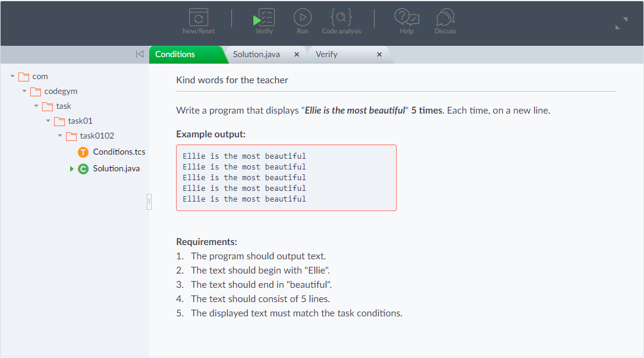Screen dimensions: 644x358
Task: Collapse the codegym folder node
Action: pos(24,91)
